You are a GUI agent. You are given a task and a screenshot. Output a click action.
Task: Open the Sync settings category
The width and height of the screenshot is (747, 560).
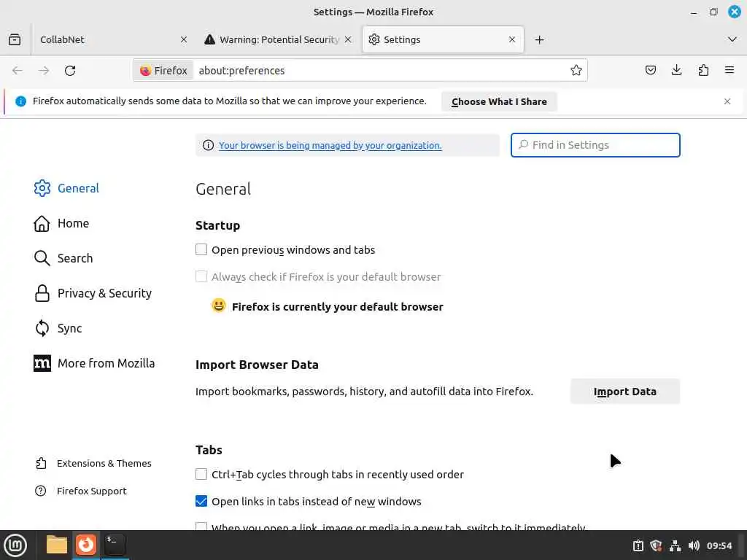[58, 328]
